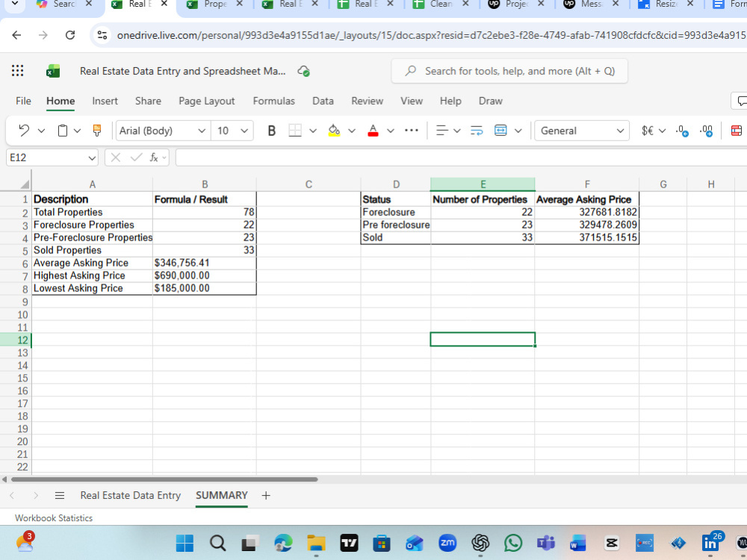Click the Conditional Formatting icon
Screen dimensions: 747x560
[x=737, y=131]
